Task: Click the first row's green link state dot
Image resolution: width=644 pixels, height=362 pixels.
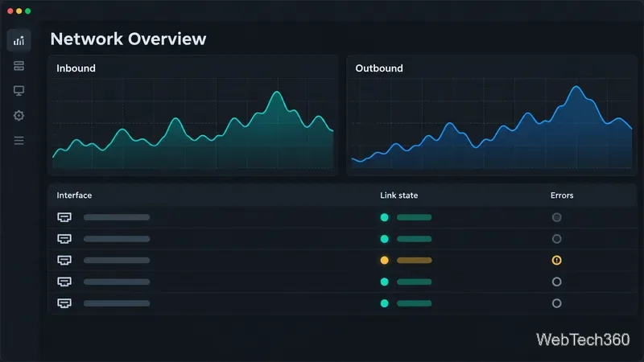Action: coord(385,217)
